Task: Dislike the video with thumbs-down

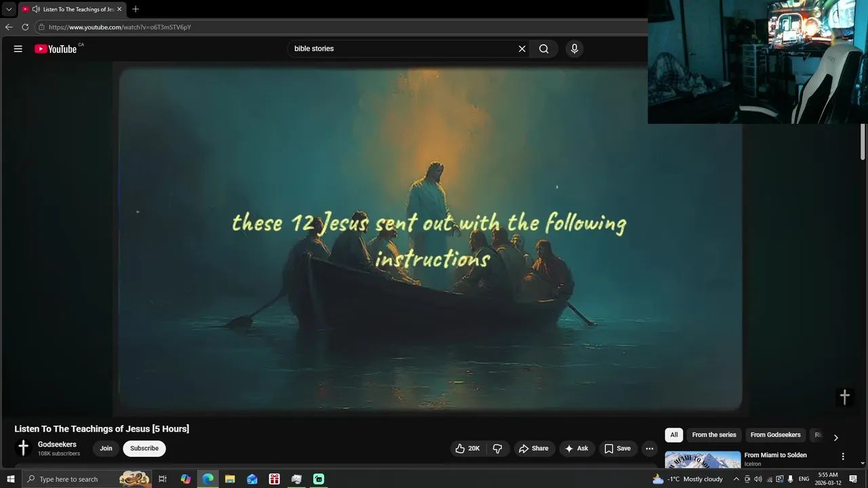Action: pos(497,449)
